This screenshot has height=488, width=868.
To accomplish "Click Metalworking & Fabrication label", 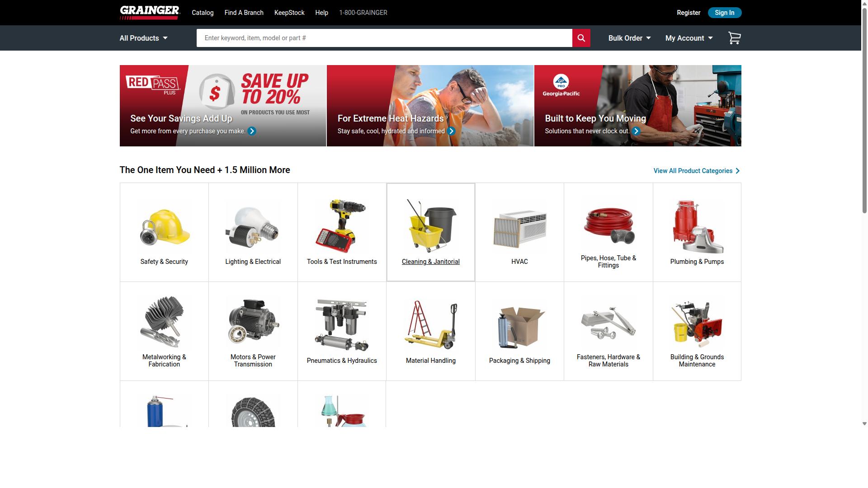I will click(x=164, y=361).
